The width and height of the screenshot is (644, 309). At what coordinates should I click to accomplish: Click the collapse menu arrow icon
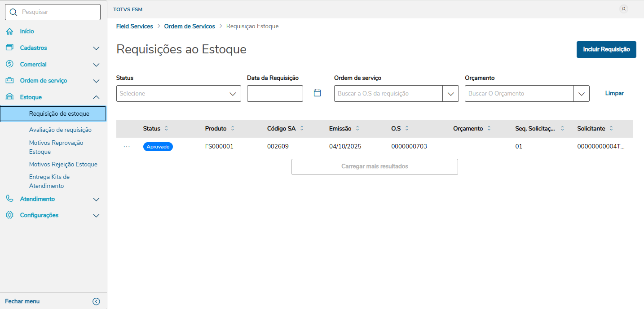[x=96, y=301]
